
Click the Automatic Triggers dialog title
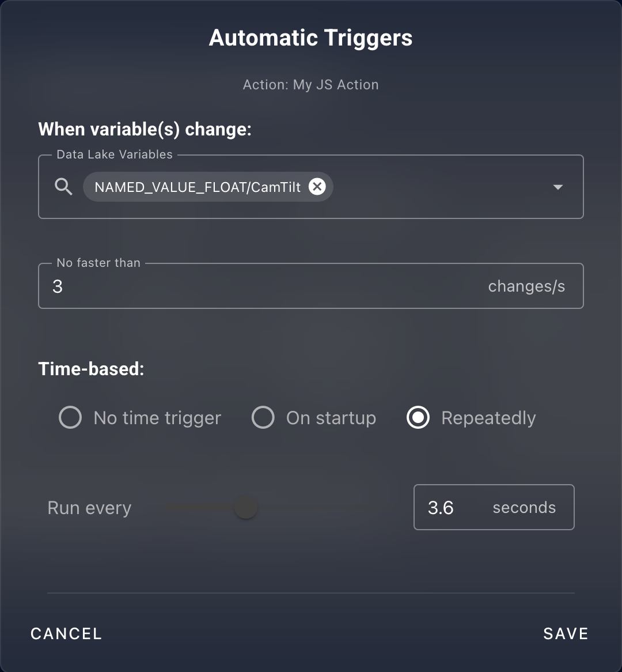coord(310,37)
